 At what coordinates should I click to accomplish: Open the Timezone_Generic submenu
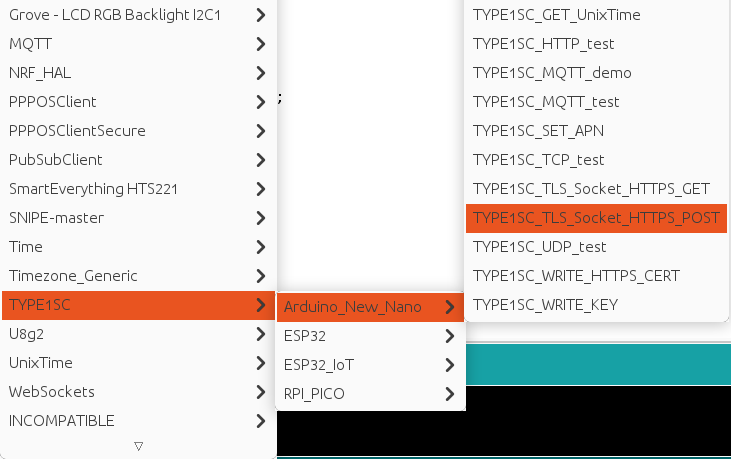point(138,276)
